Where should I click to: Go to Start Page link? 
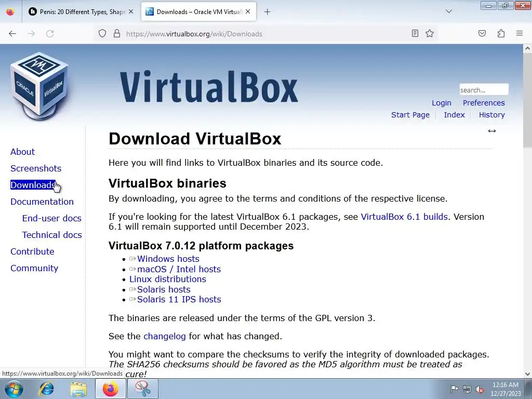[410, 115]
